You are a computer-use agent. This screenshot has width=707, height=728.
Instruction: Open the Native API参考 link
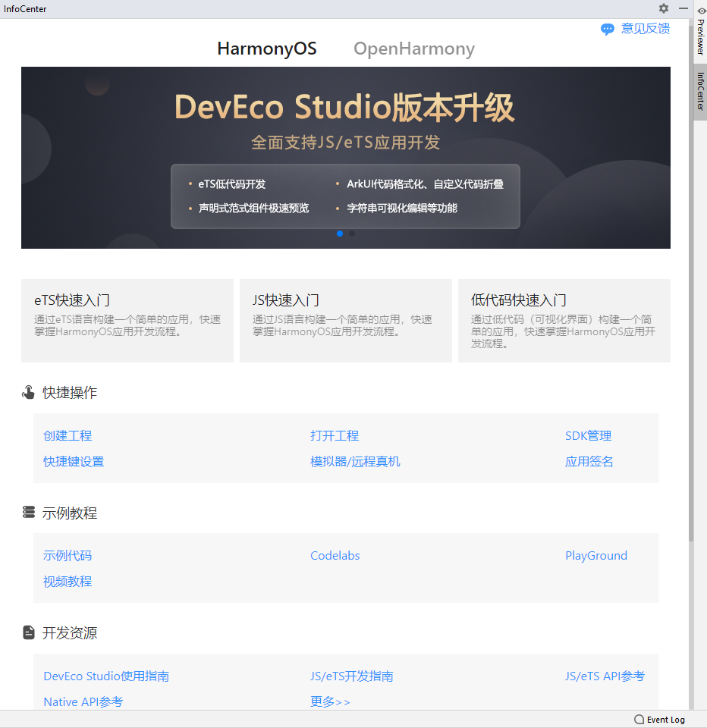pyautogui.click(x=83, y=701)
